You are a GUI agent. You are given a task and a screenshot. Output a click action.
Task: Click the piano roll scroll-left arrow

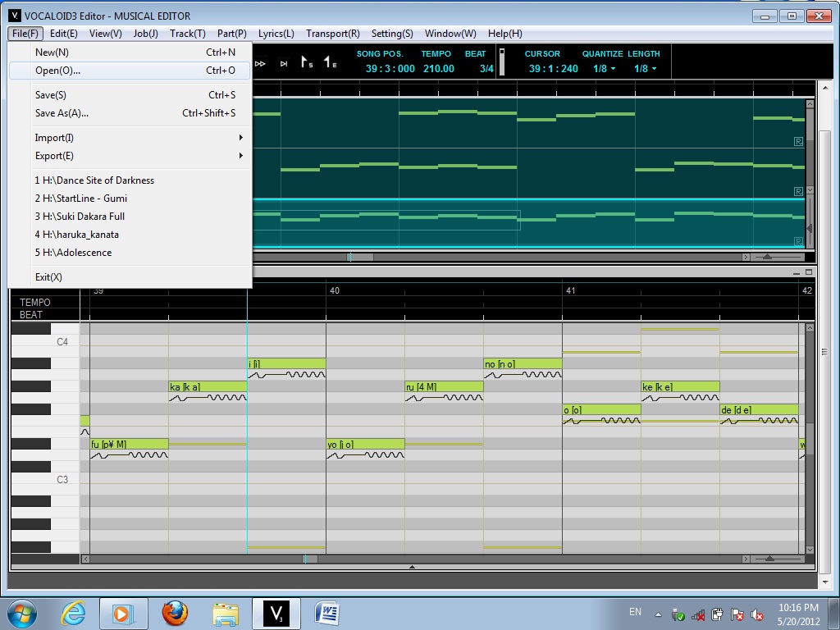(85, 559)
